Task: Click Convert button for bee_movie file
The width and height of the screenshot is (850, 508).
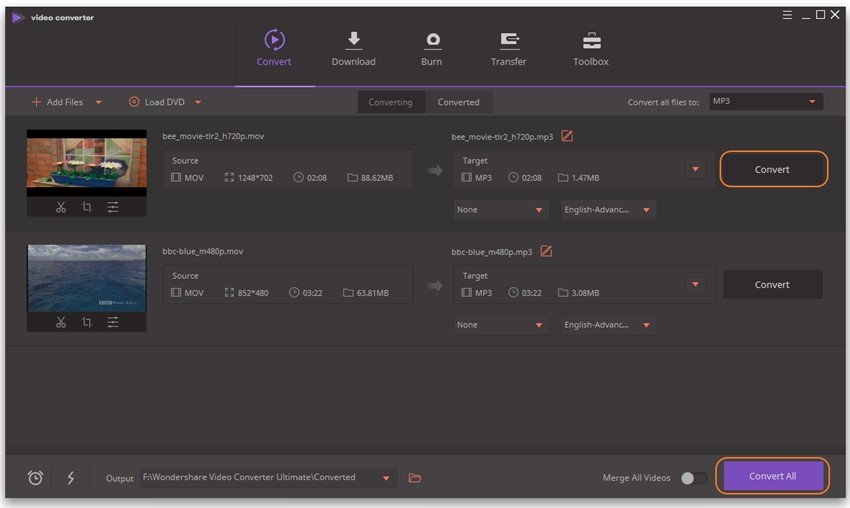Action: (772, 170)
